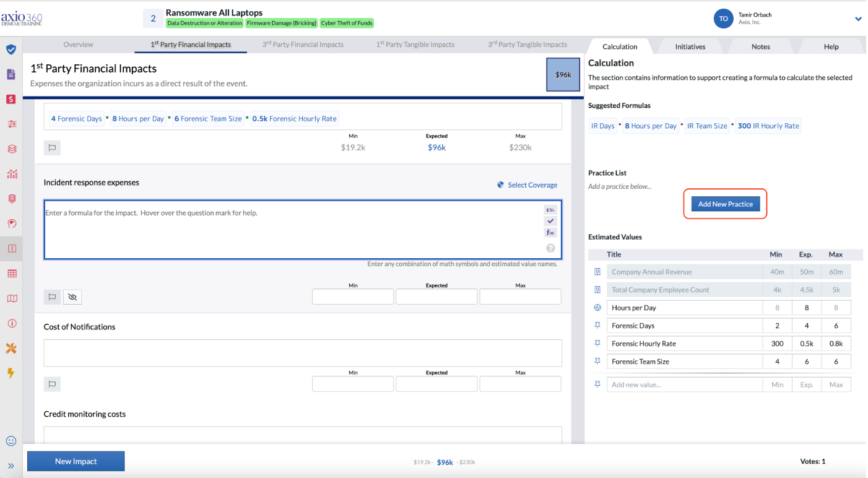Click Incident response Max value field
Screen dimensions: 868x478
pos(520,297)
